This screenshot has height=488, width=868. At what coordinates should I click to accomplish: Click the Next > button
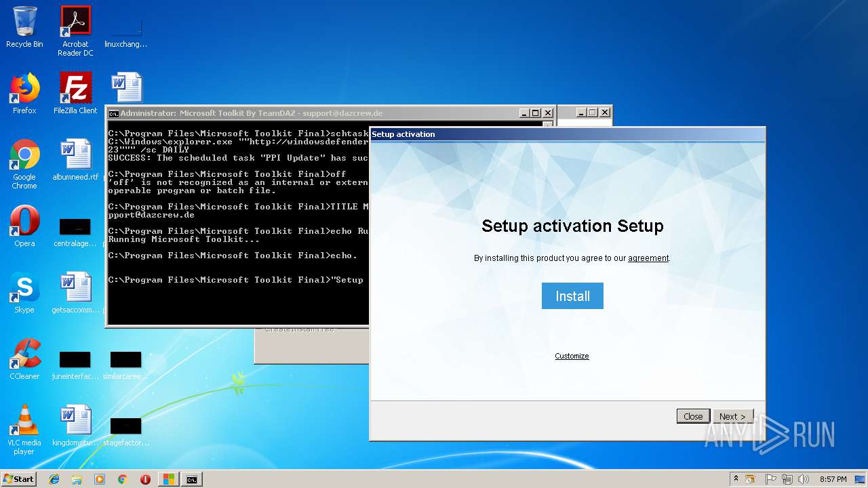[732, 416]
